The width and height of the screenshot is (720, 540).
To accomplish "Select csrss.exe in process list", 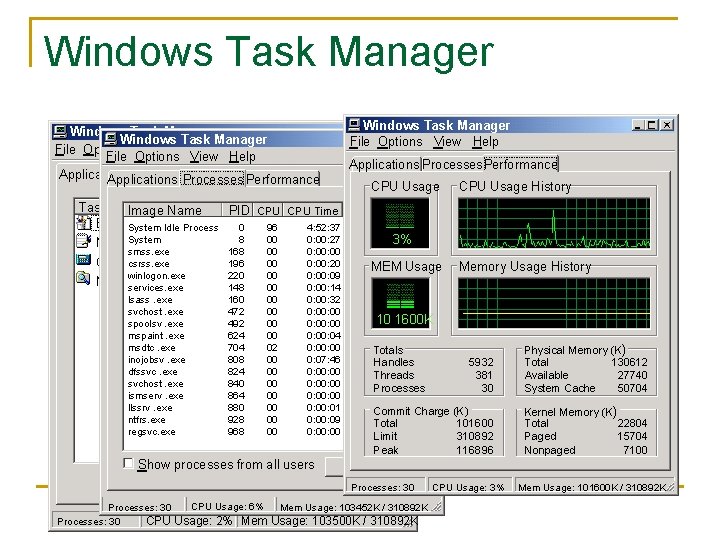I will [233, 264].
